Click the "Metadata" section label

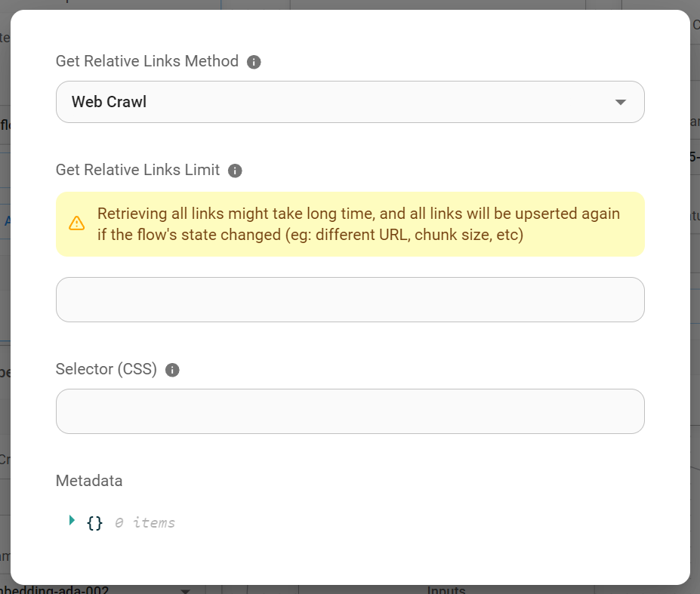[x=89, y=481]
